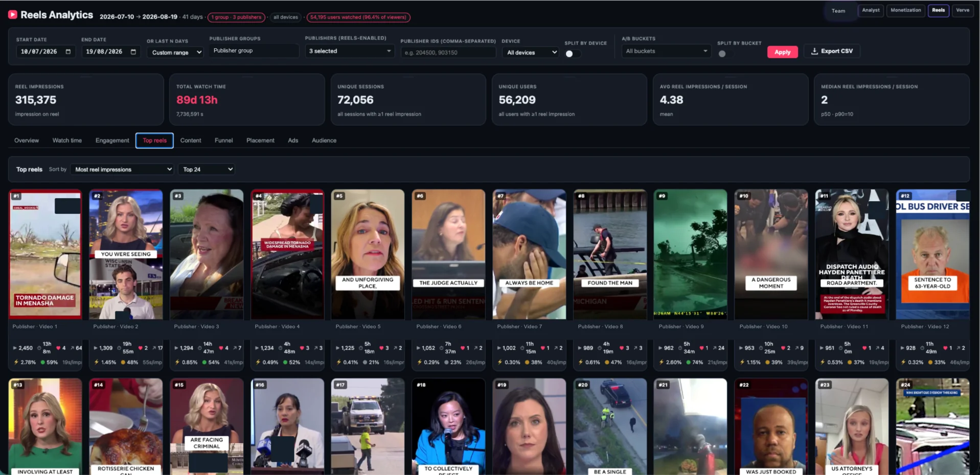Open the All devices dropdown

coord(531,52)
